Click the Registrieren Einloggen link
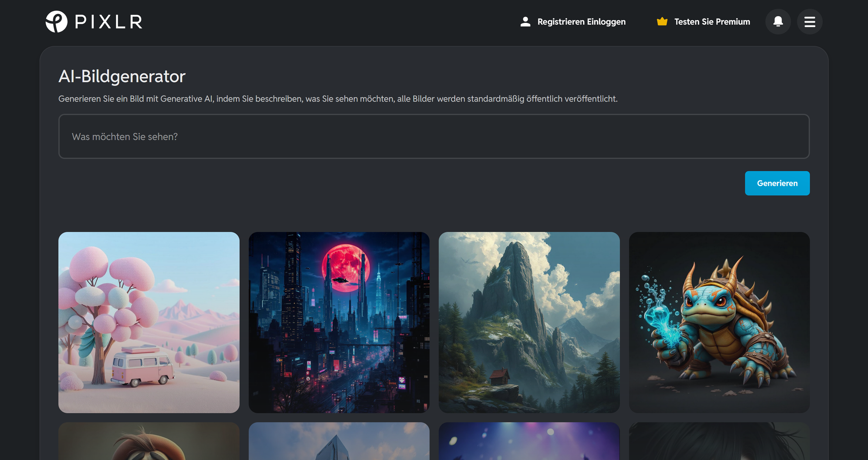 point(581,22)
